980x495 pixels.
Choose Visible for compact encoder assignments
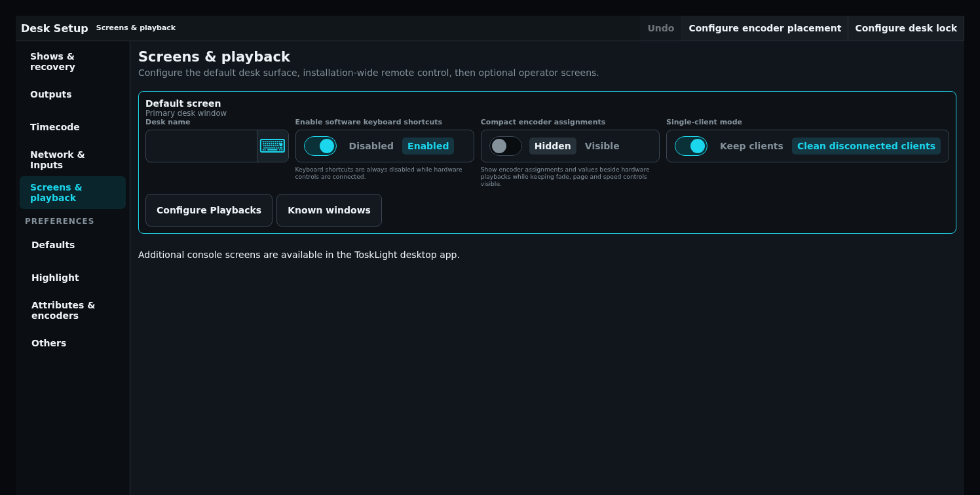coord(602,146)
